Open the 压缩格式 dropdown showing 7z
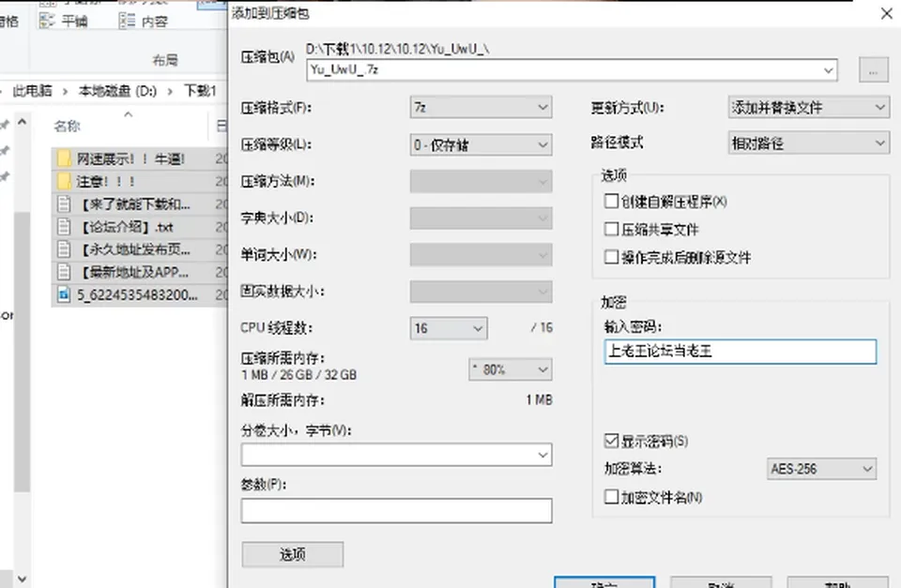The height and width of the screenshot is (588, 901). 481,108
